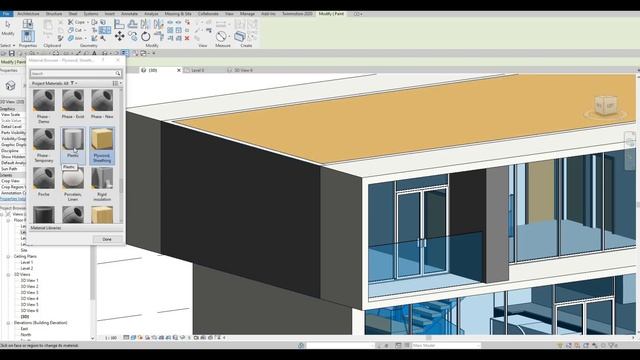Image resolution: width=640 pixels, height=360 pixels.
Task: Click the Save icon in quick access toolbar
Action: [12, 53]
